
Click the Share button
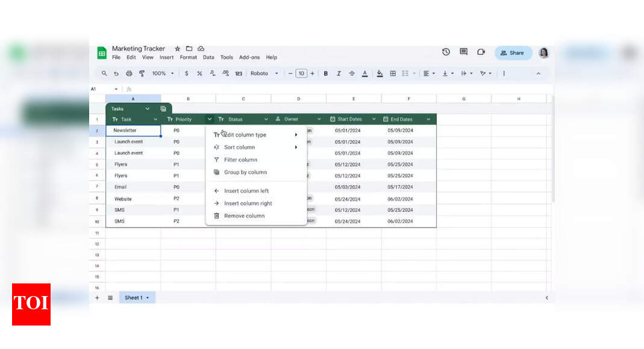click(x=513, y=52)
